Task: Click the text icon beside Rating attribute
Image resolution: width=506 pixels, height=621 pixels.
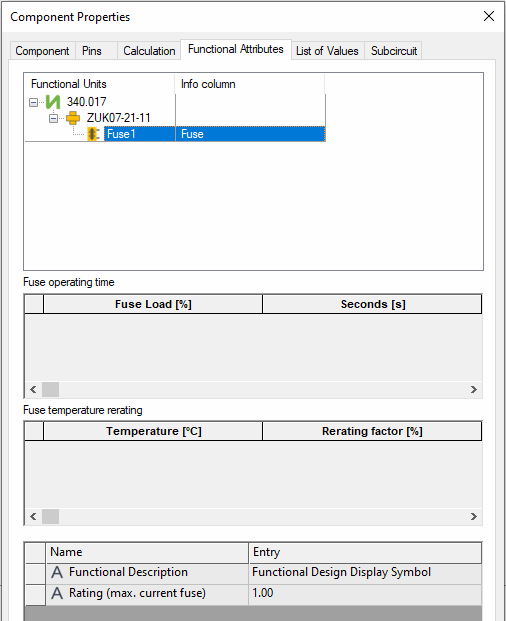Action: coord(57,593)
